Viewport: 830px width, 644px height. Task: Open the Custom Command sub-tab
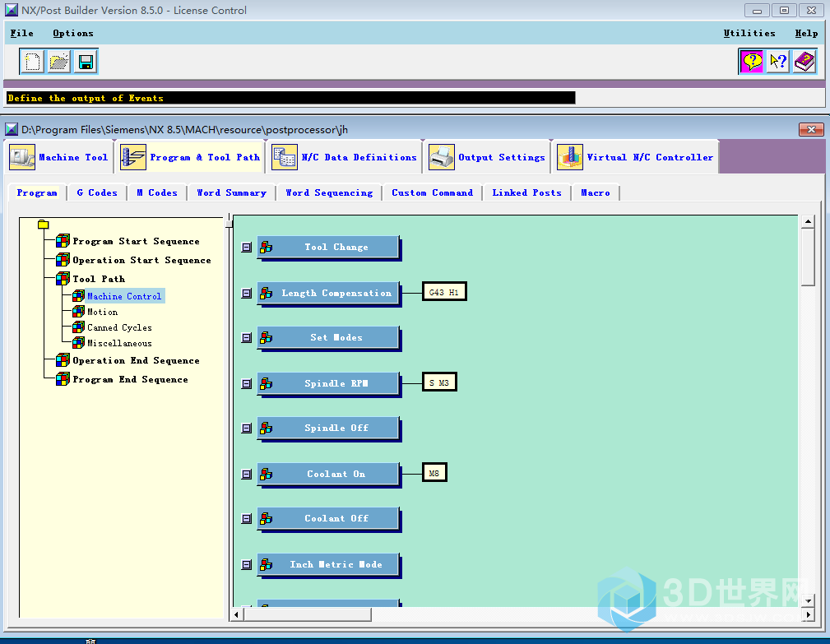(x=432, y=192)
